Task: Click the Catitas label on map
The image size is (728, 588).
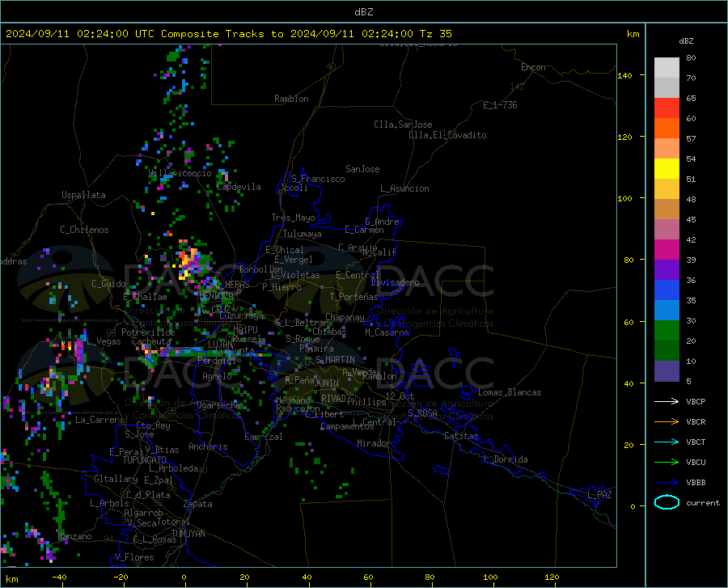Action: [462, 436]
